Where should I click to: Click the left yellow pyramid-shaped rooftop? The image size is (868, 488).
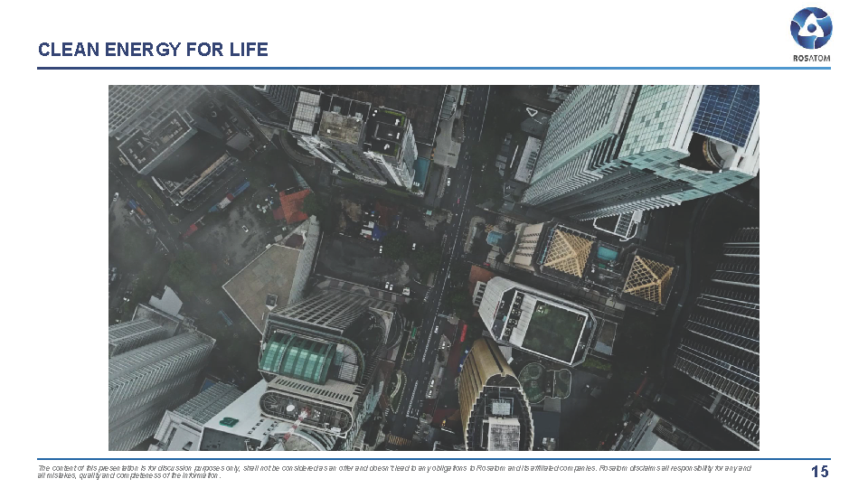coord(568,250)
